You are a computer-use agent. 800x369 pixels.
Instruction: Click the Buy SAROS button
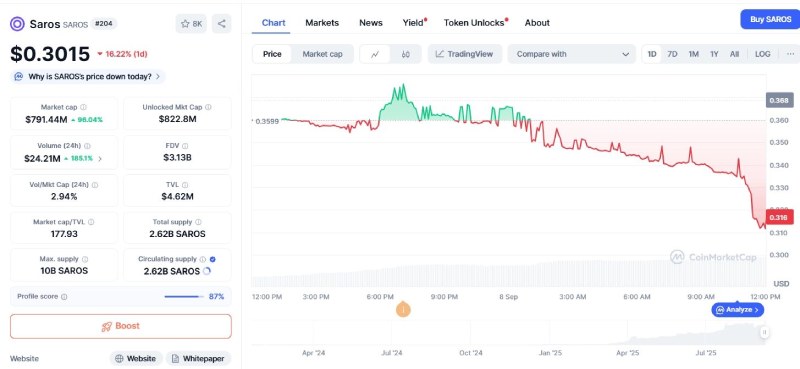(x=770, y=19)
